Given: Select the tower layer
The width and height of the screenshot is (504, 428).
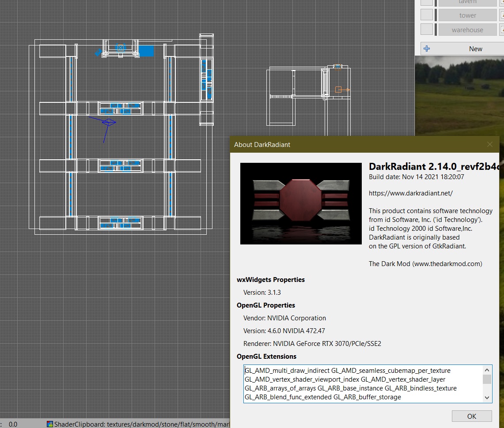Looking at the screenshot, I should 467,15.
